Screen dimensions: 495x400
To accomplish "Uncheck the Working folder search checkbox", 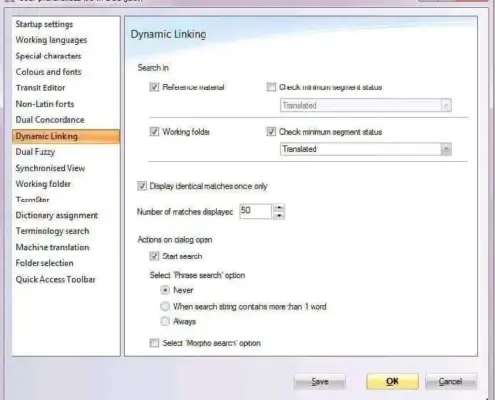I will [154, 132].
